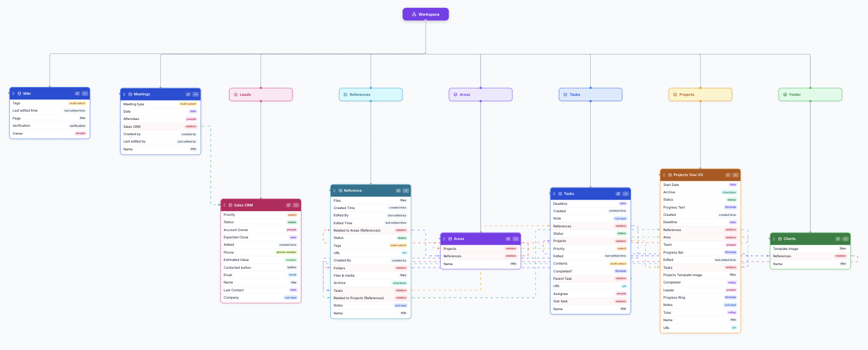Screen dimensions: 868x350
Task: Select the cyan References page node
Action: (371, 95)
